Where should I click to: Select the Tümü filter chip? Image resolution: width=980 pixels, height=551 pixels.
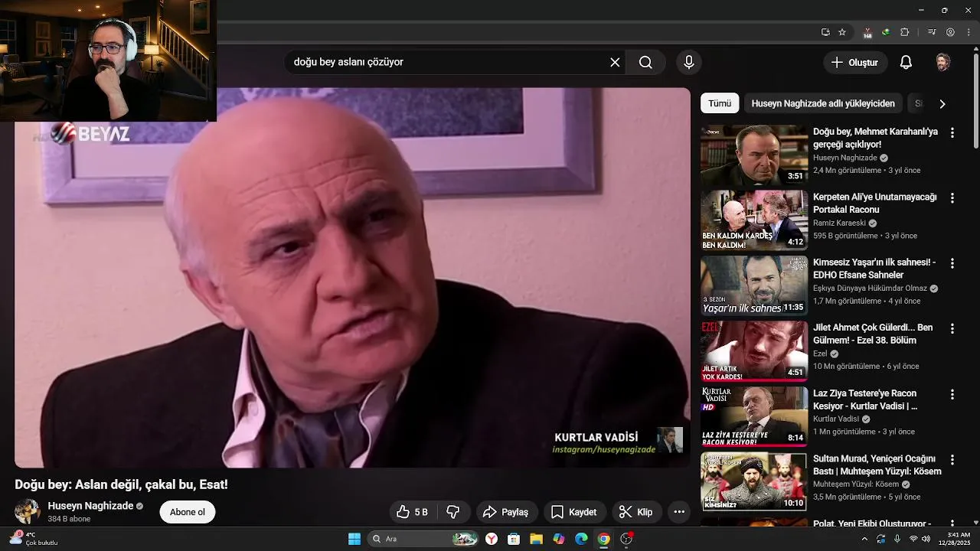click(x=719, y=103)
